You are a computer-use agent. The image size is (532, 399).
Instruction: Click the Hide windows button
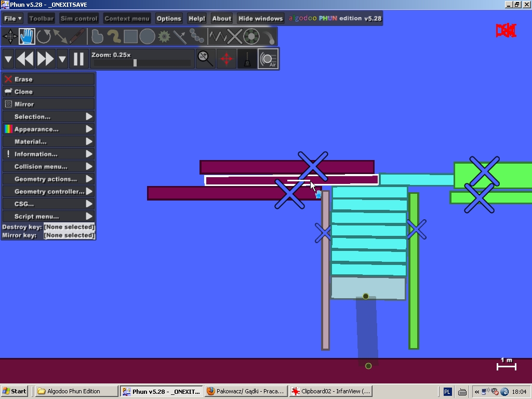(x=260, y=18)
